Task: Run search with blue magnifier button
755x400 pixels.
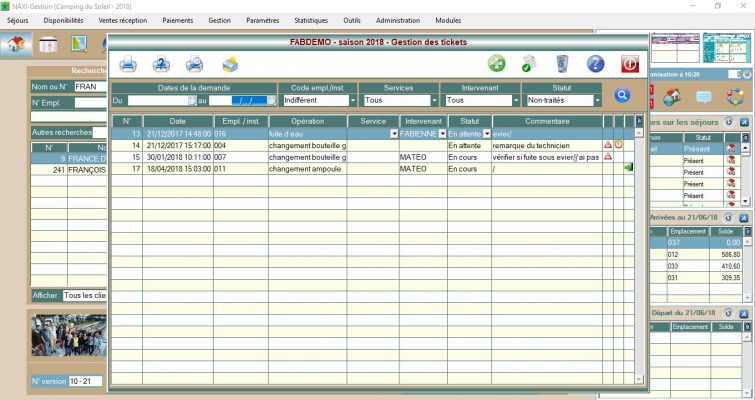Action: click(622, 95)
